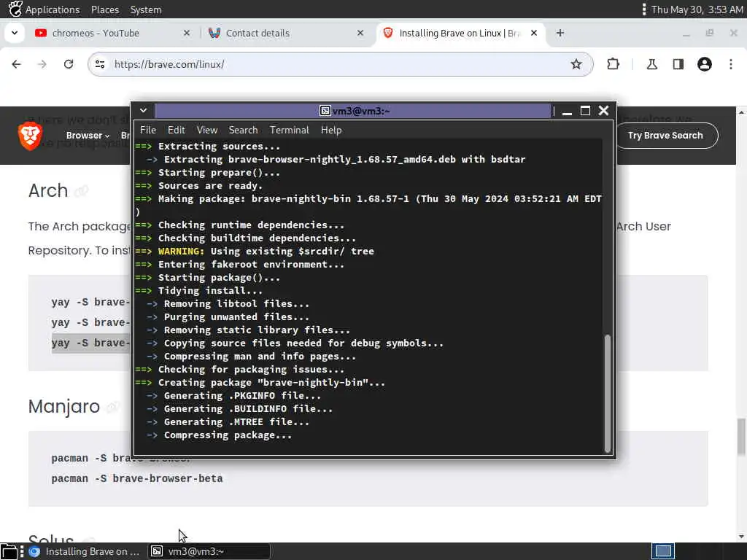Close the Contact details tab
This screenshot has height=560, width=747.
(x=360, y=33)
